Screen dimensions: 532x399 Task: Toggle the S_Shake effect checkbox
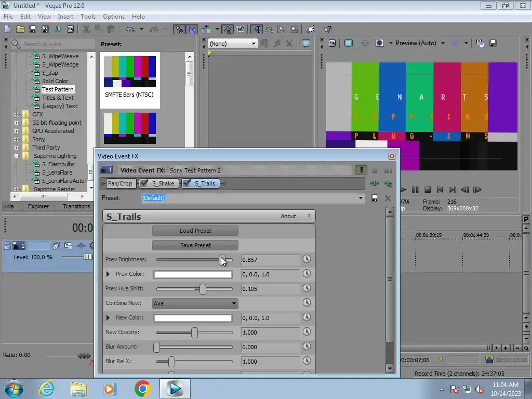click(144, 183)
